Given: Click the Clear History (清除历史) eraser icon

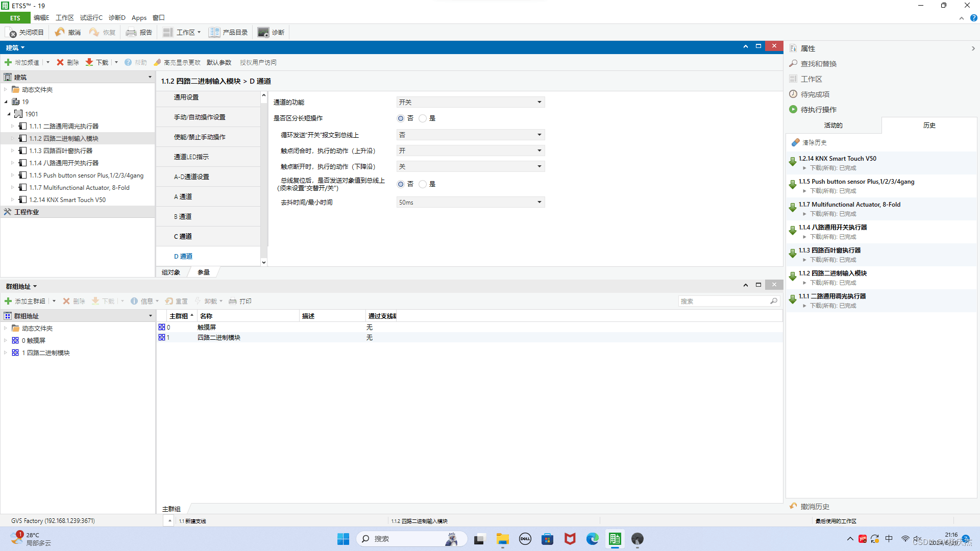Looking at the screenshot, I should point(795,142).
